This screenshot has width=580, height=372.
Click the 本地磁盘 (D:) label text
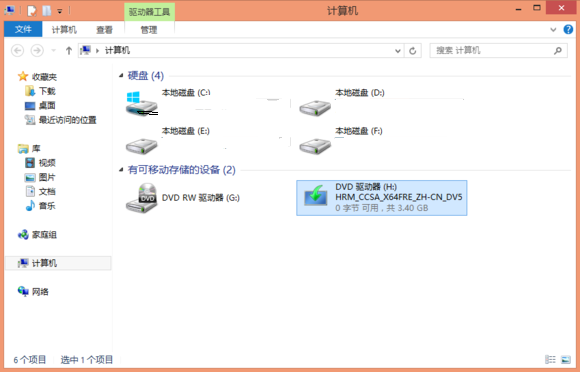pos(360,92)
